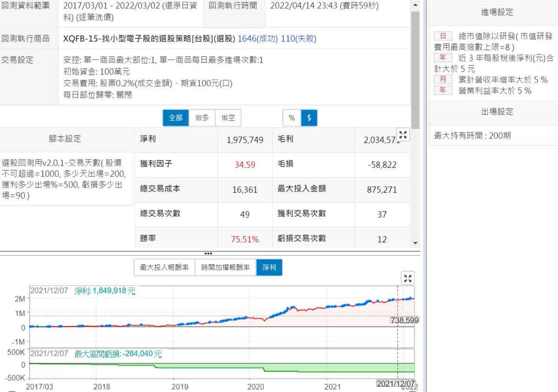Click the scrollbar down arrow beside the stats table
The width and height of the screenshot is (558, 392).
415,243
